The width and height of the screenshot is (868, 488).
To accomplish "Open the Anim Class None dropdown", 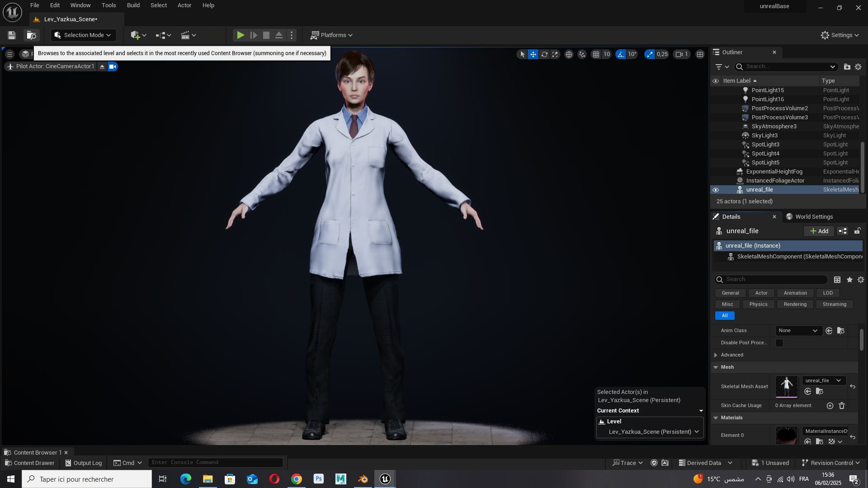I will coord(798,331).
